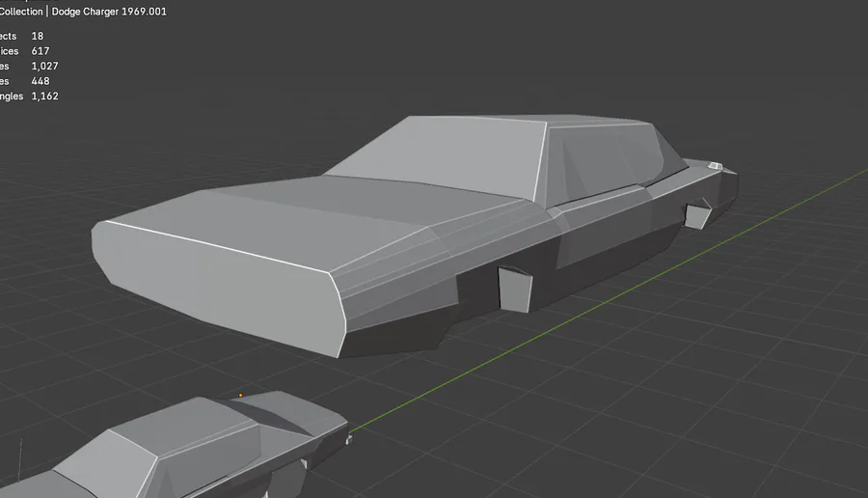Click the vertices count value 617
This screenshot has height=498, width=868.
[x=41, y=51]
